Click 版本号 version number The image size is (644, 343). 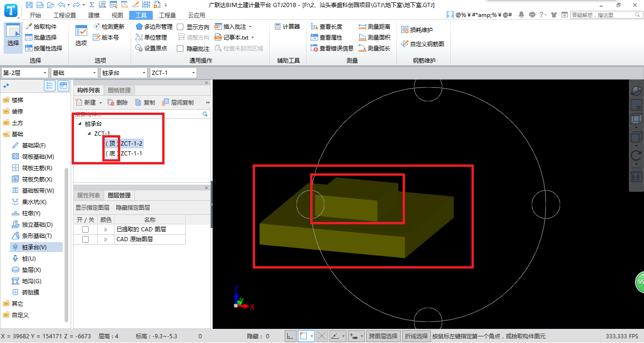point(106,37)
